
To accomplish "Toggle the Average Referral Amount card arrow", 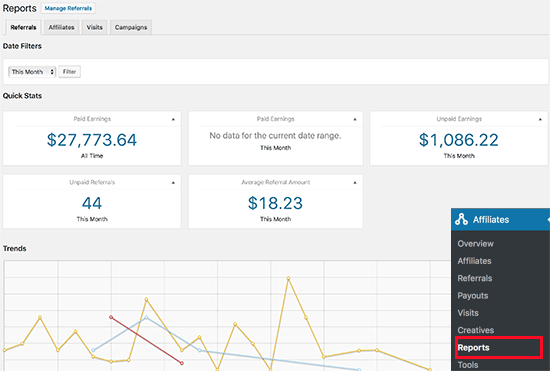I will coord(355,183).
